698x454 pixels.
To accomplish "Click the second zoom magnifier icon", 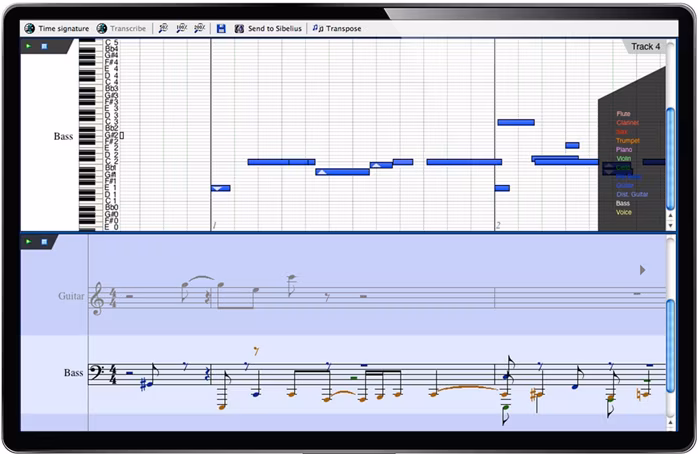I will click(181, 28).
